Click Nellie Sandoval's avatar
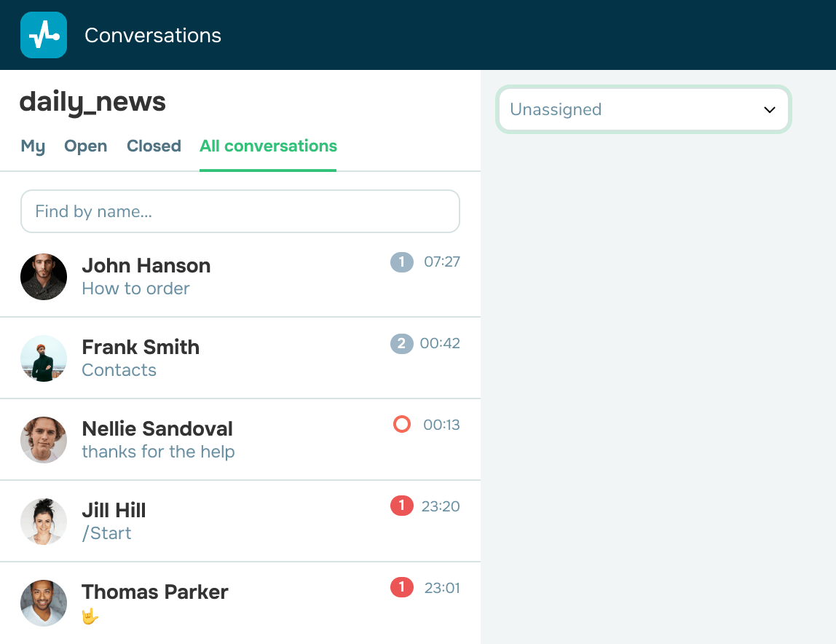 click(x=44, y=440)
